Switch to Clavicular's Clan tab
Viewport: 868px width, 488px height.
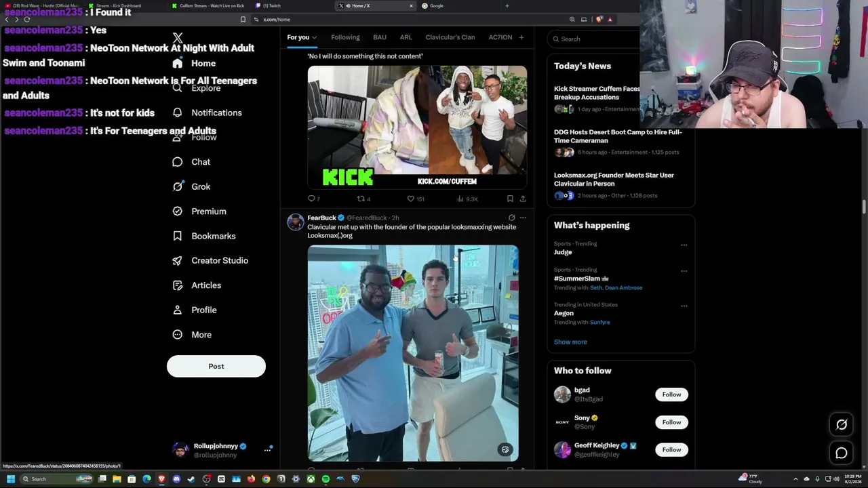[x=450, y=37]
